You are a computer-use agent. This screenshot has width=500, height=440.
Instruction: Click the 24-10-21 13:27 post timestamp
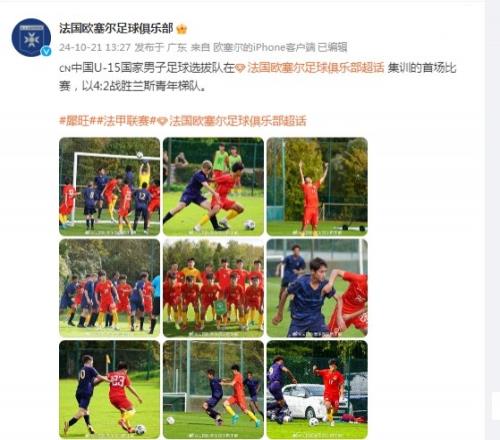[95, 47]
